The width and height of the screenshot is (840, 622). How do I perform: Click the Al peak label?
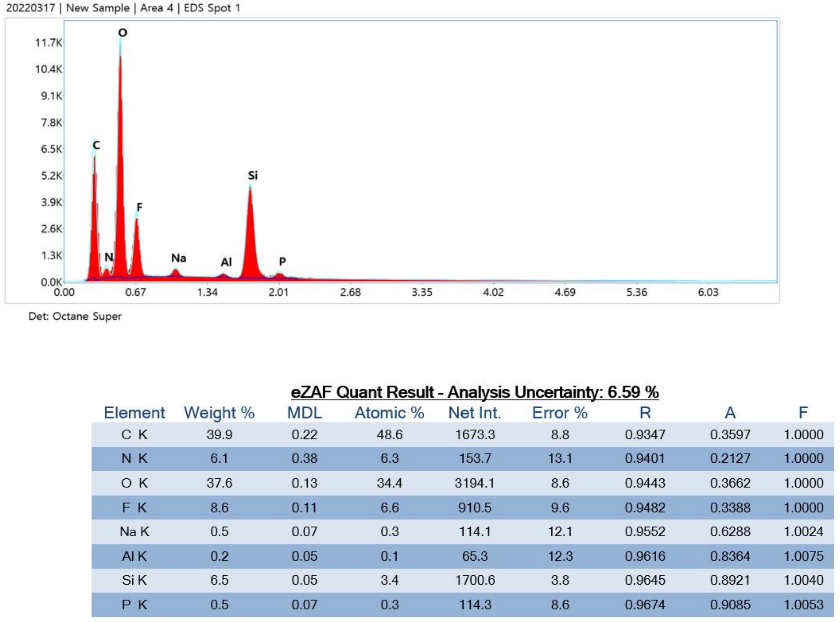tap(226, 262)
